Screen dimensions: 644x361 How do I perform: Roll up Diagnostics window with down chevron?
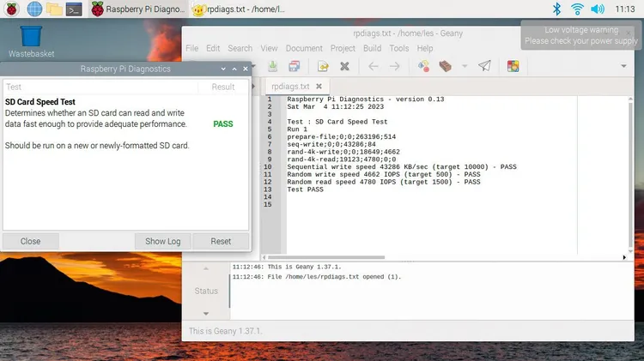point(223,69)
